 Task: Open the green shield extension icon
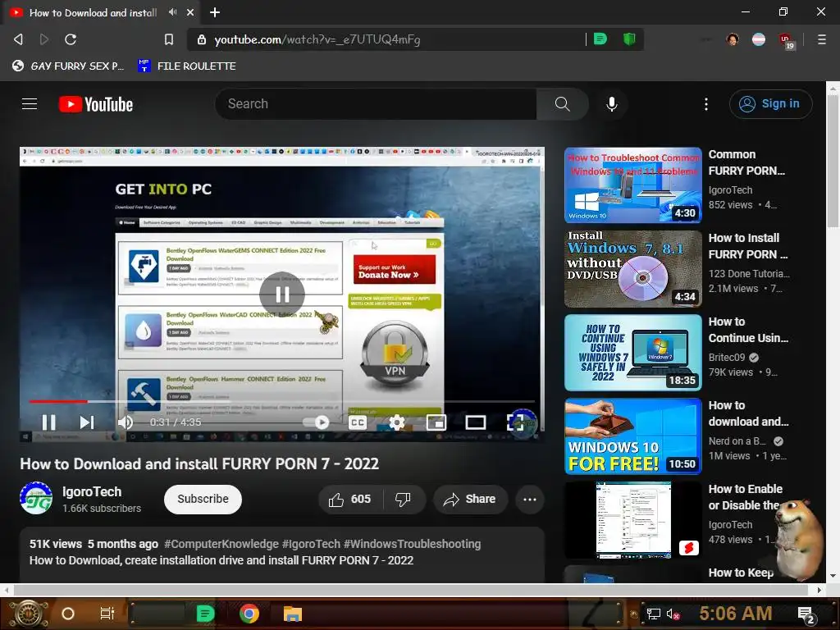tap(629, 39)
